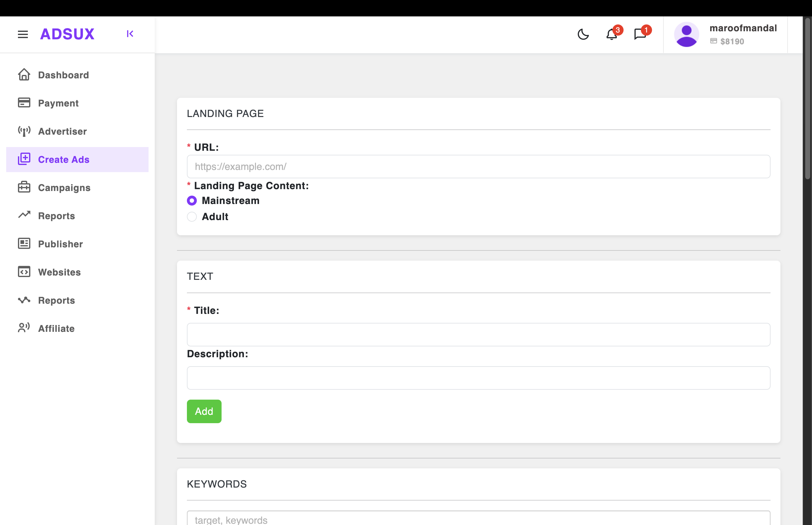Select the Mainstream radio button
Screen dimensions: 812x525
tap(192, 201)
